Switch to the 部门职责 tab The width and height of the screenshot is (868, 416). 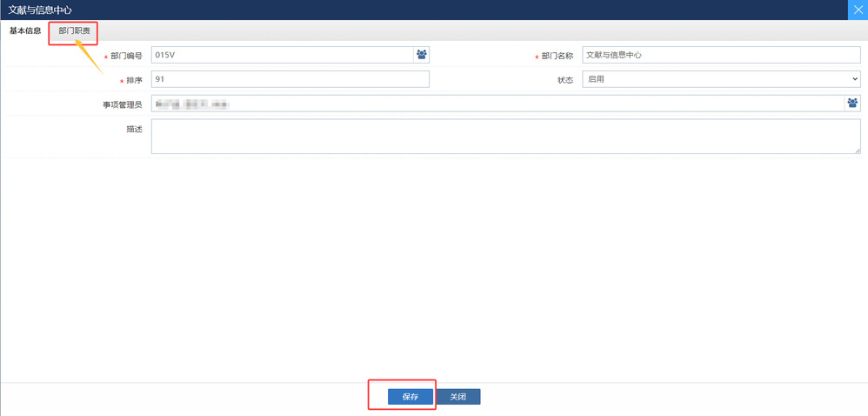74,31
